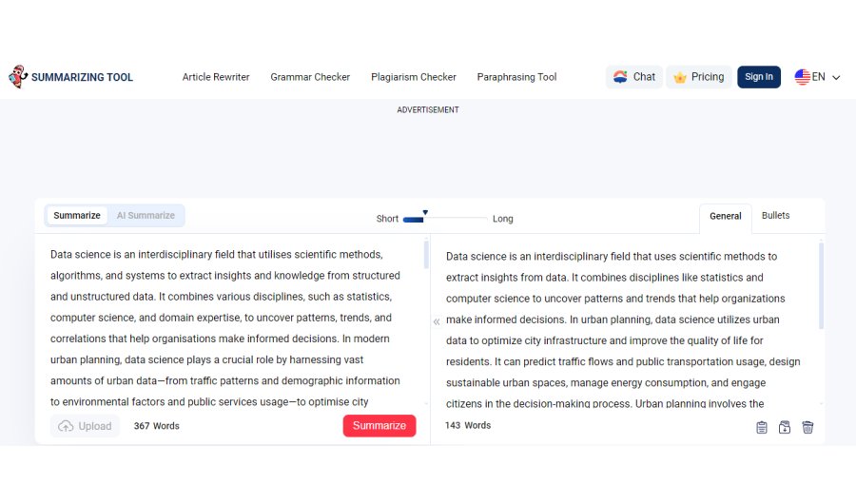Select the General output tab

(725, 216)
